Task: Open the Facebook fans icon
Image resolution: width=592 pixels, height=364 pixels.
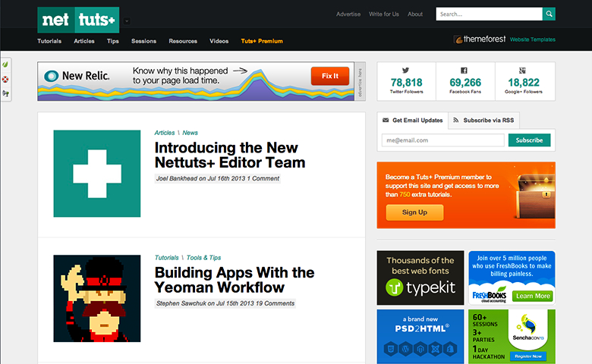Action: (465, 70)
